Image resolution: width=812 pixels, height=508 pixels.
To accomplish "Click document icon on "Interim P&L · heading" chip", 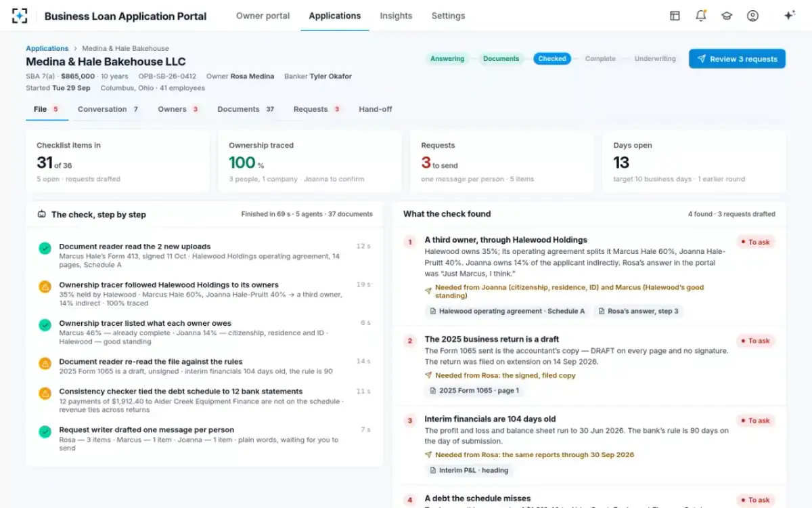I will [433, 470].
